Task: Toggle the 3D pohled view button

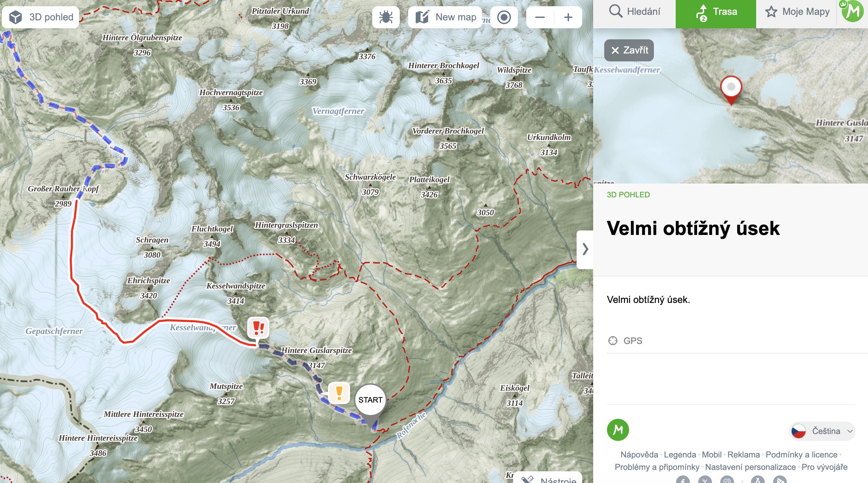Action: pos(41,17)
